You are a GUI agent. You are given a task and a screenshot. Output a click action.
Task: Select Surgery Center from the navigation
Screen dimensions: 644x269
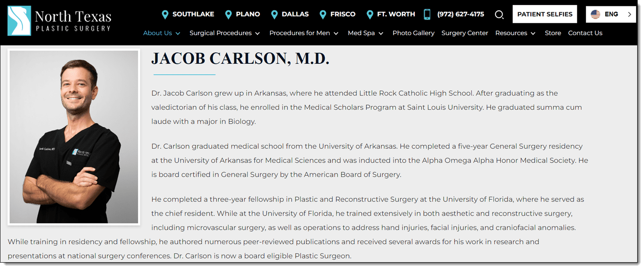(464, 33)
